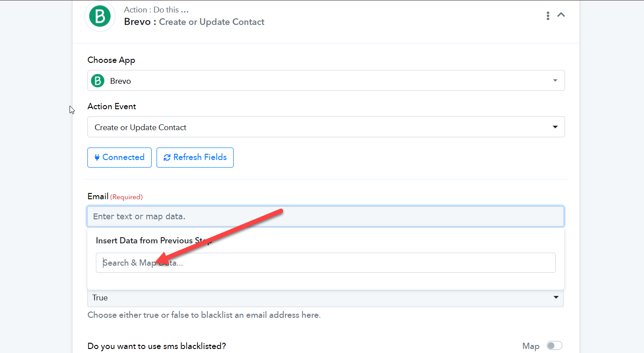
Task: Click the blacklist email help text
Action: pos(204,315)
